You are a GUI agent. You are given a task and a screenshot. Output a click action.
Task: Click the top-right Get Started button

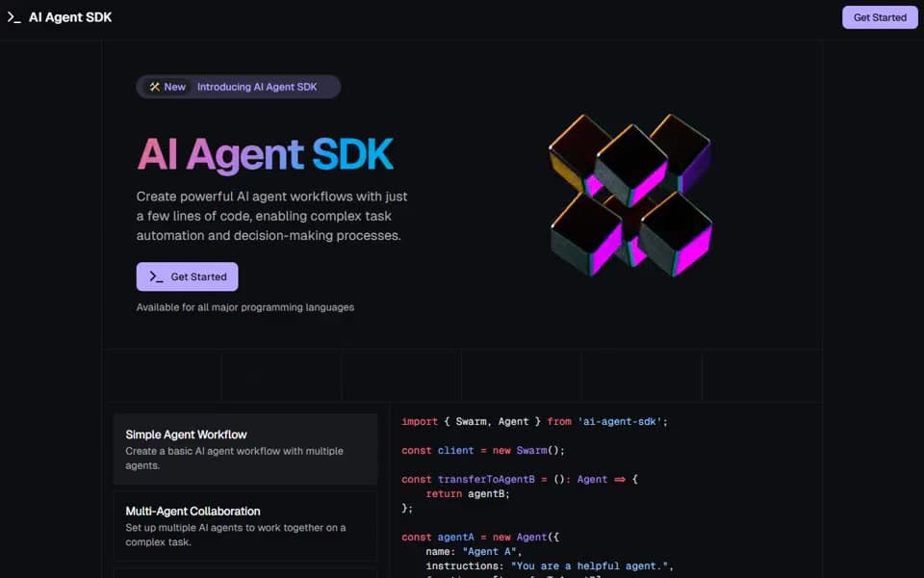tap(880, 17)
